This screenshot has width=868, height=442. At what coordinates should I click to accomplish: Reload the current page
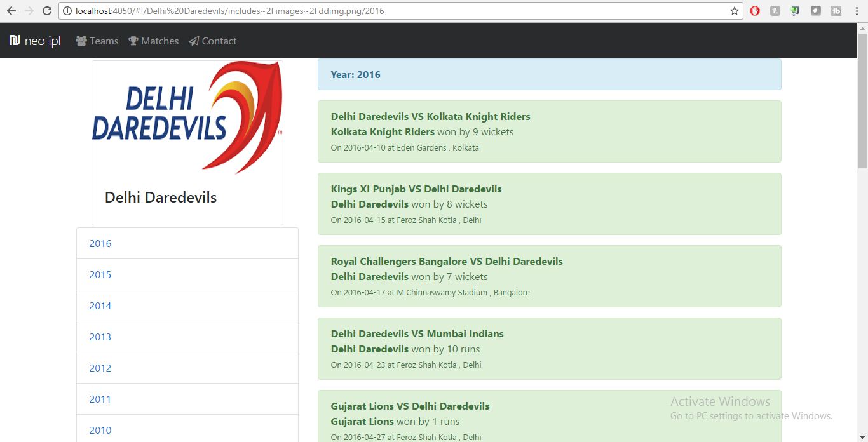(x=47, y=11)
